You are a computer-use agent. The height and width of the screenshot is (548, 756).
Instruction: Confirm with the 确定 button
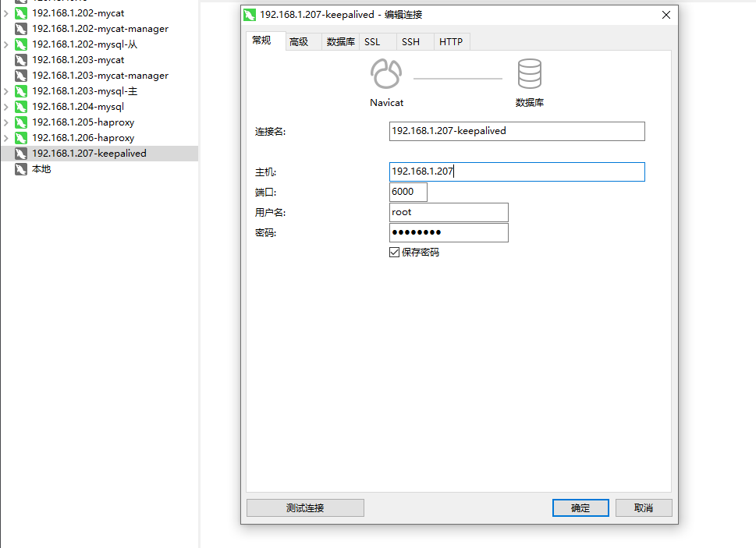click(x=580, y=507)
